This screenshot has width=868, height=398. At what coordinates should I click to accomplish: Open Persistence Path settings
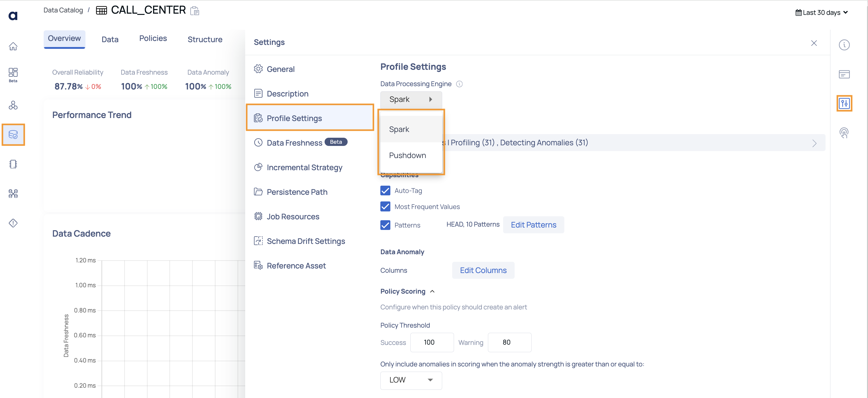[309, 192]
